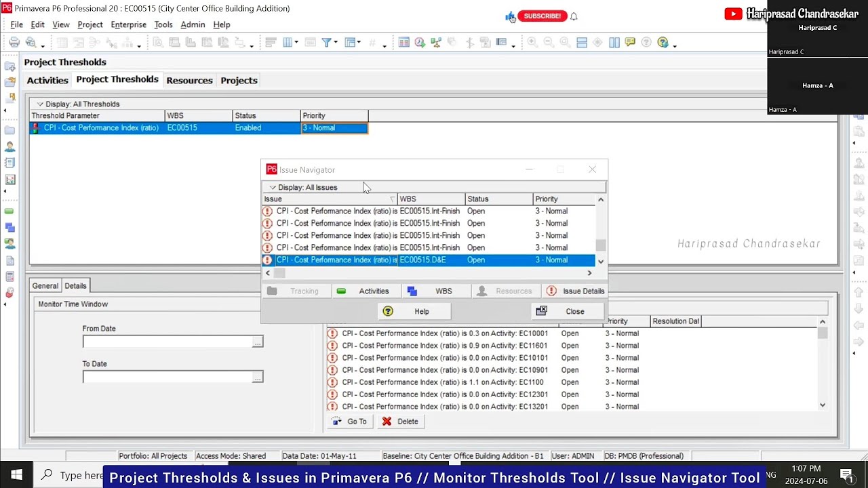Open the Admin menu
868x488 pixels.
[x=193, y=24]
